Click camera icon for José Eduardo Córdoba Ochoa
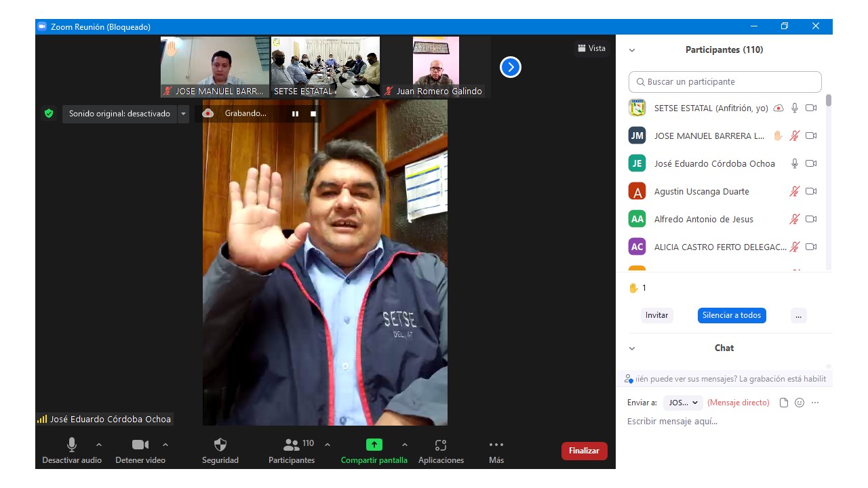The height and width of the screenshot is (488, 868). coord(811,163)
